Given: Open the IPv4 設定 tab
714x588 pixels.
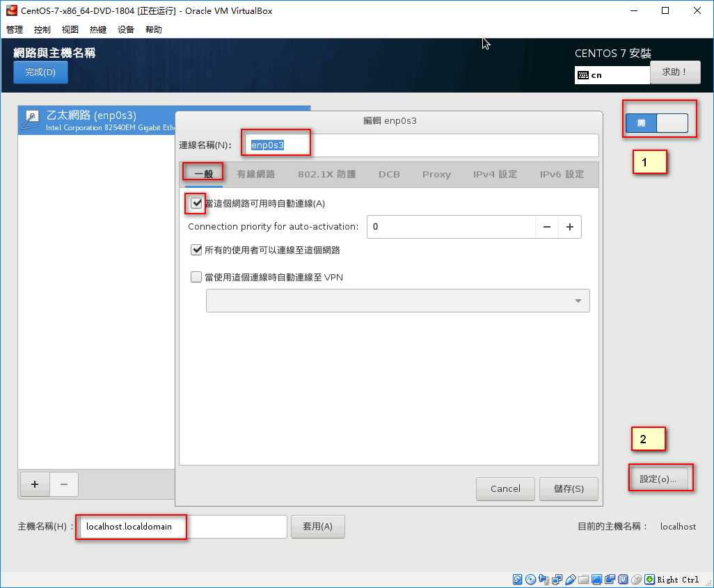Looking at the screenshot, I should tap(495, 174).
